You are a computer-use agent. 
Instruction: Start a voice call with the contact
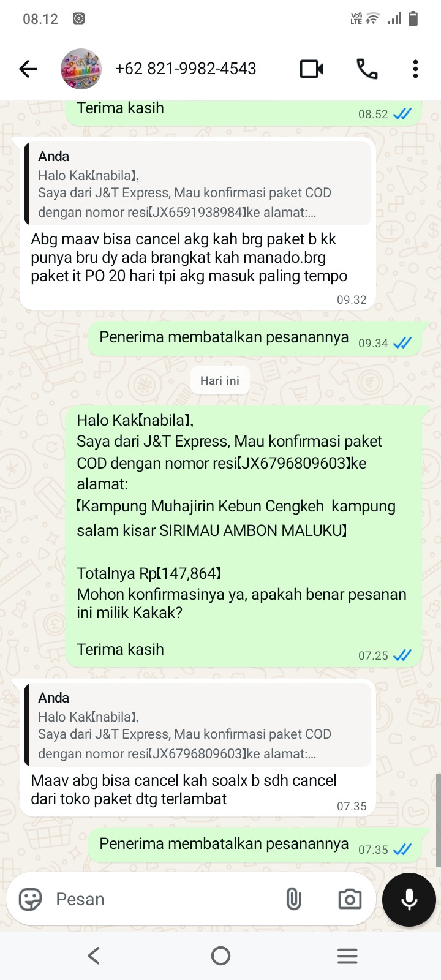[x=367, y=69]
